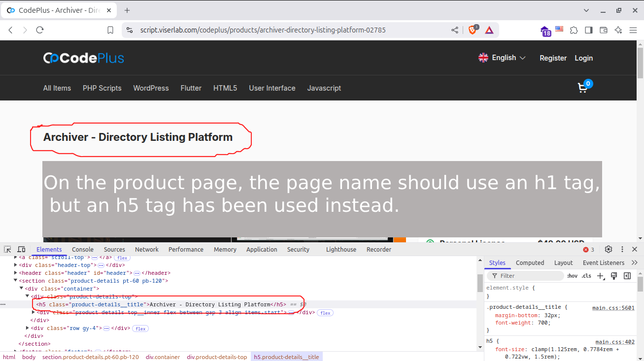
Task: Toggle computed styles sidebar icon
Action: point(627,276)
